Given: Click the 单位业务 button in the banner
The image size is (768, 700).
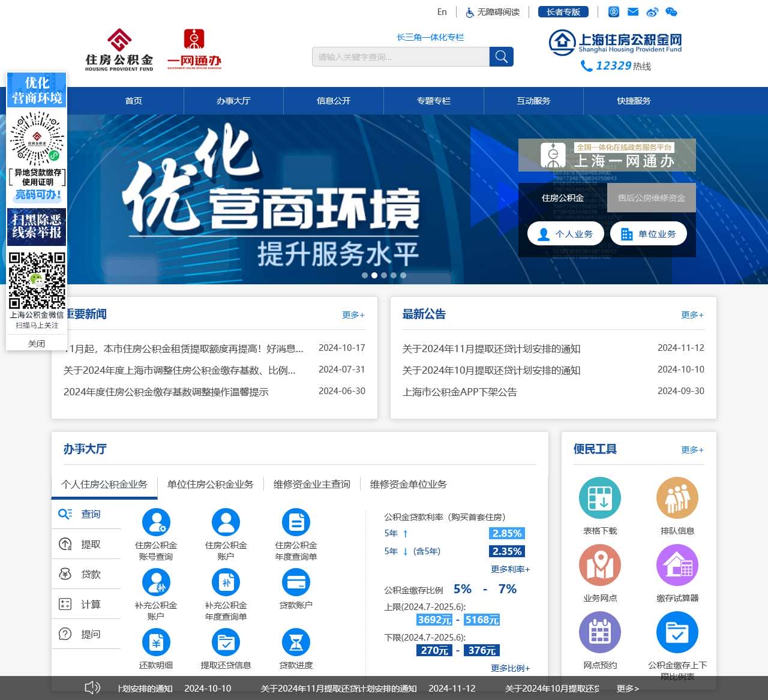Looking at the screenshot, I should (649, 233).
